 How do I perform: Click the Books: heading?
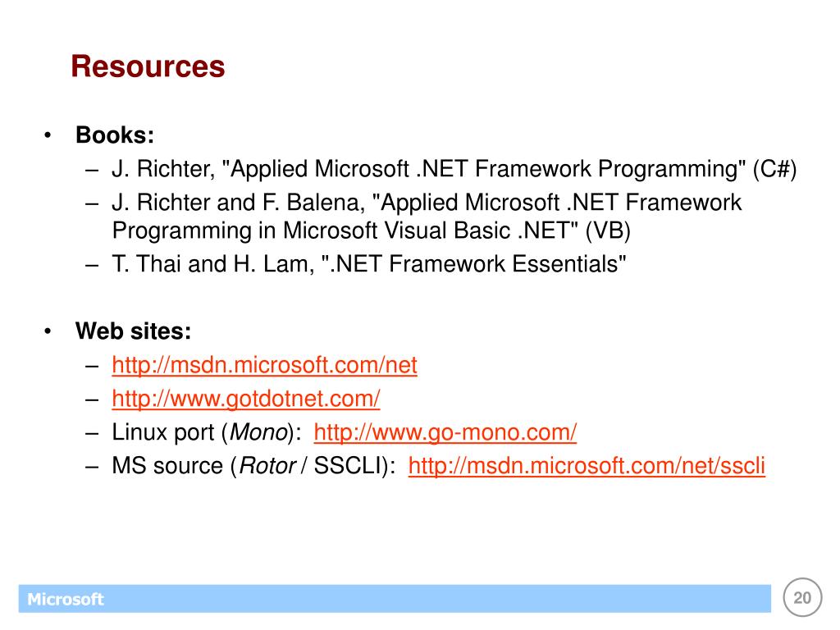click(115, 135)
